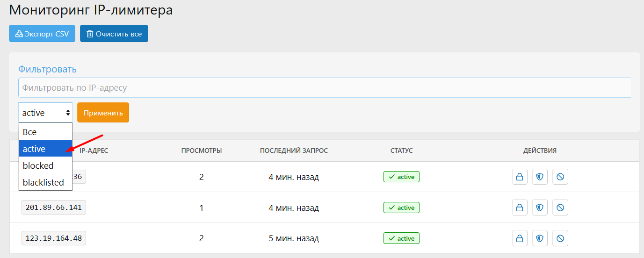Image resolution: width=644 pixels, height=258 pixels.
Task: Click the orange Применить button
Action: click(x=103, y=113)
